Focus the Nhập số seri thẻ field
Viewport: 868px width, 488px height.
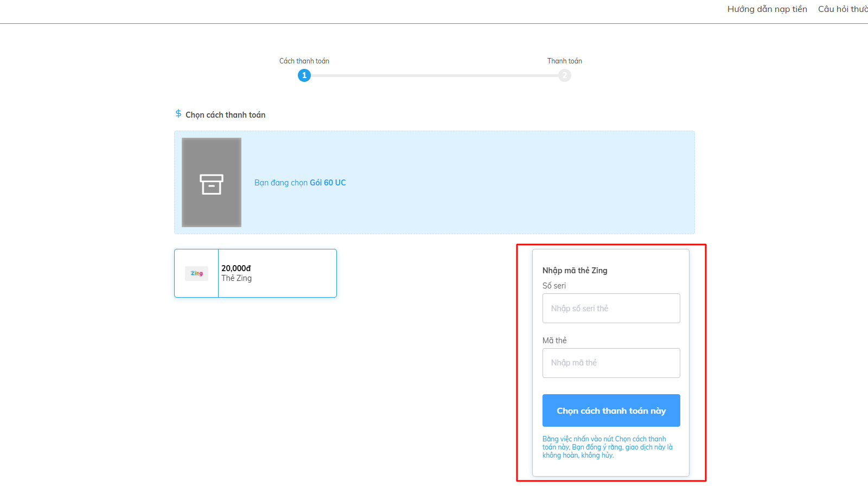(x=611, y=309)
